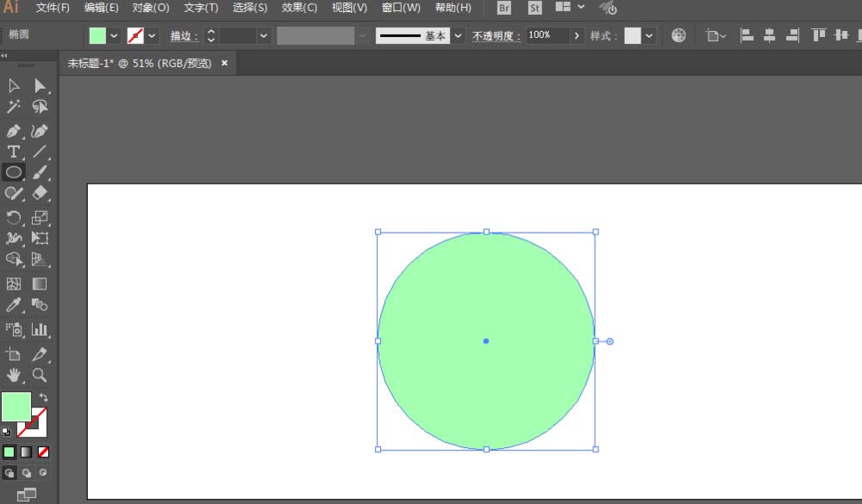862x504 pixels.
Task: Select the Warp/Width tool
Action: (14, 239)
